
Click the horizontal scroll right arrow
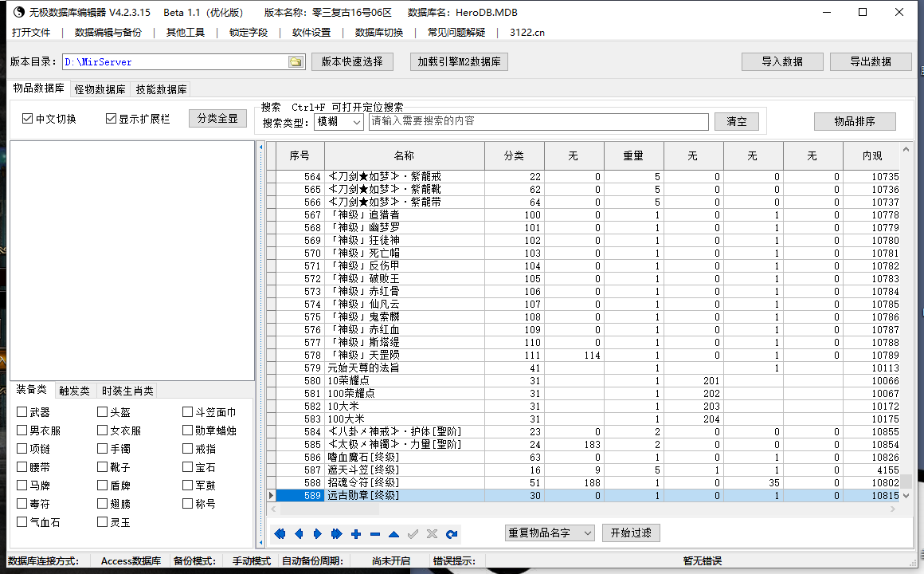(894, 509)
